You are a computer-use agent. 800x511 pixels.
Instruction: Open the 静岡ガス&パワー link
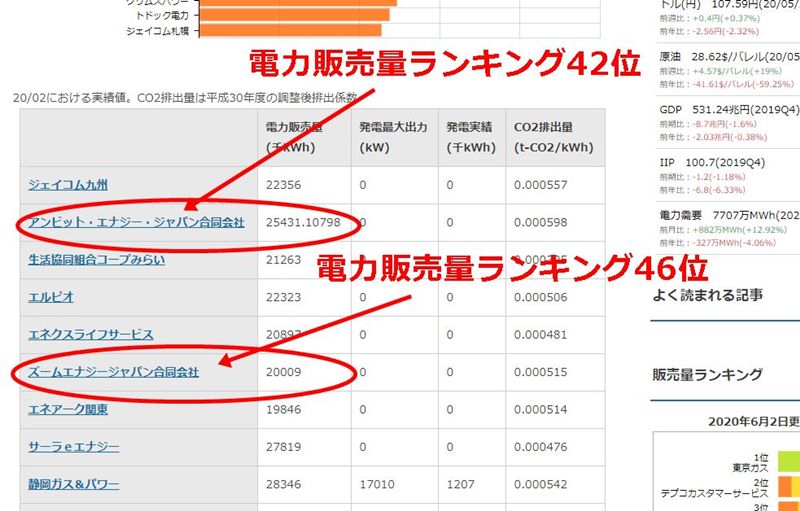[74, 484]
